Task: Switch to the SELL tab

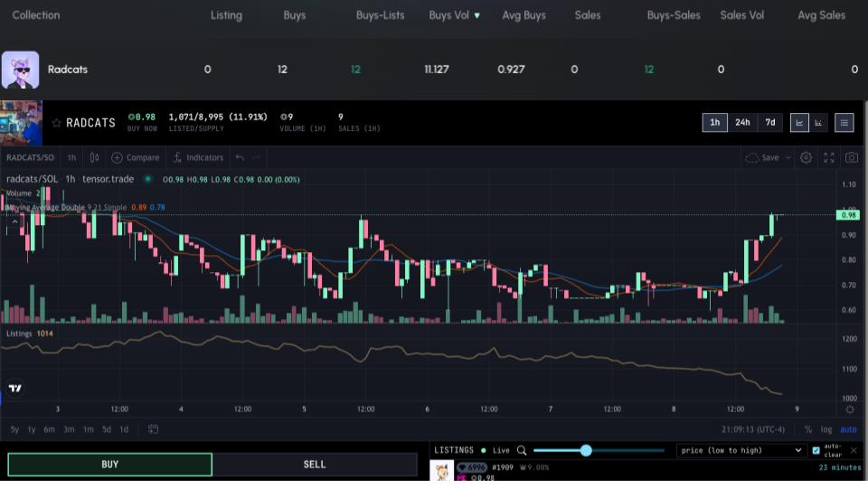Action: [315, 465]
